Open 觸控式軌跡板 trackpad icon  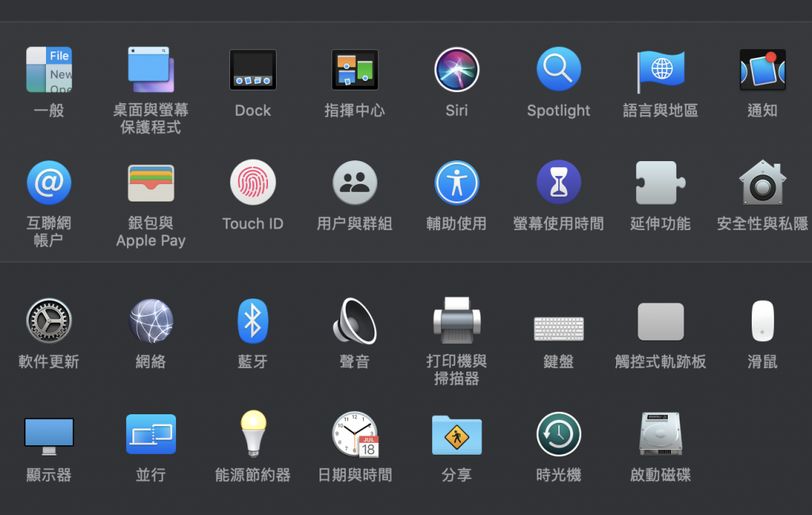click(x=661, y=321)
